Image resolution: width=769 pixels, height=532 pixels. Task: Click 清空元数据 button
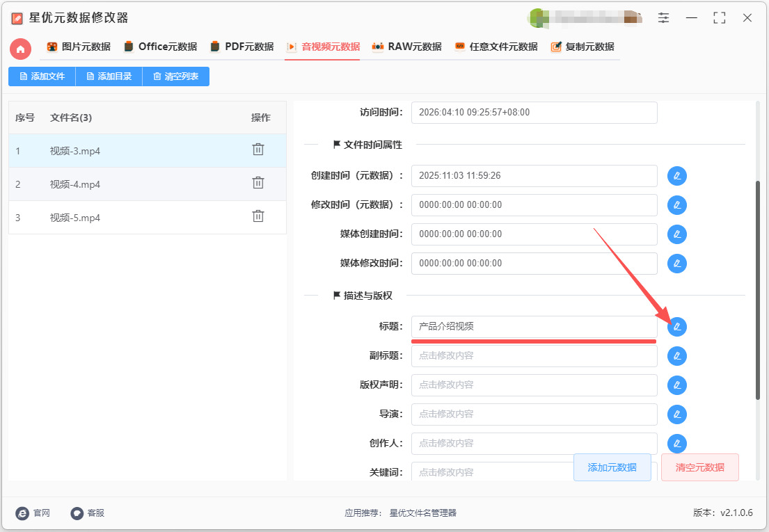click(x=700, y=467)
